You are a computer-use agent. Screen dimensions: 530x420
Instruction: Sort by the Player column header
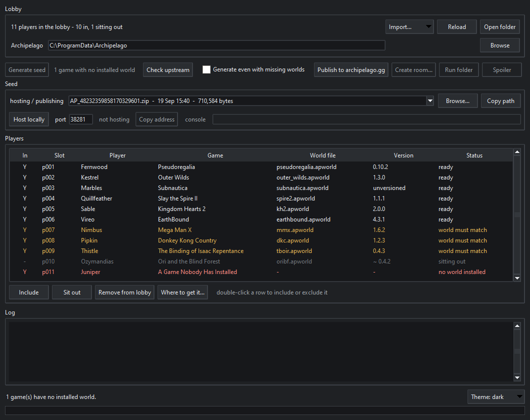tap(117, 155)
